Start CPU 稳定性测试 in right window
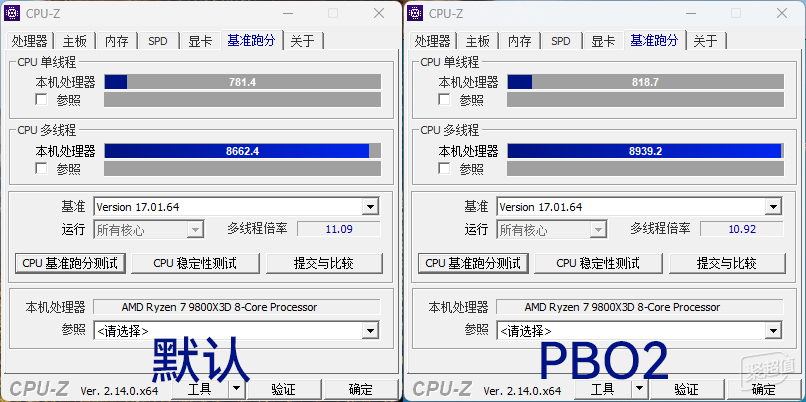Image resolution: width=806 pixels, height=402 pixels. pyautogui.click(x=598, y=264)
